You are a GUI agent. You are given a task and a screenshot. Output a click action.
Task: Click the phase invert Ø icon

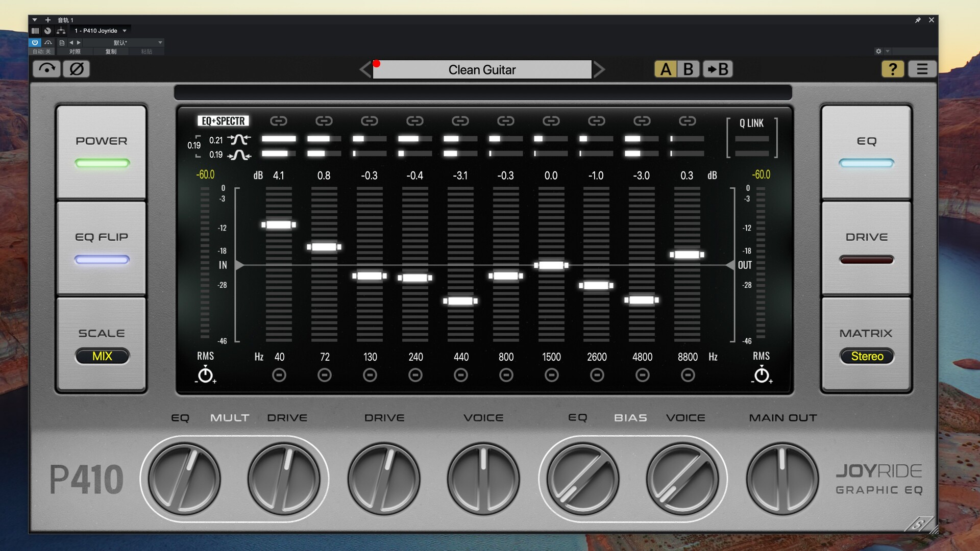[77, 69]
